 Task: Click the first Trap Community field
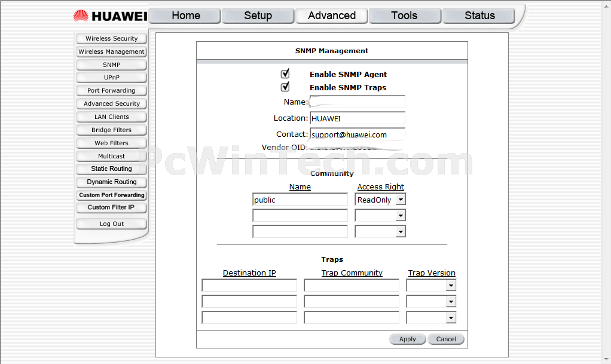pyautogui.click(x=352, y=285)
